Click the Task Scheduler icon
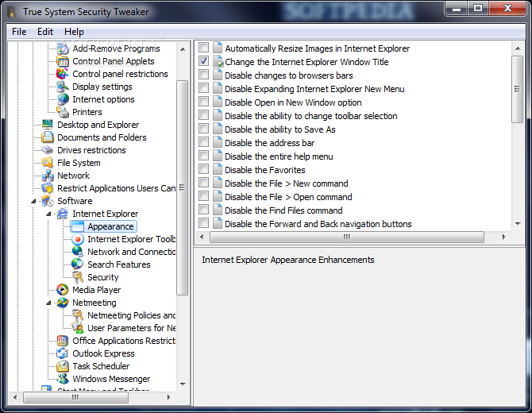 63,366
